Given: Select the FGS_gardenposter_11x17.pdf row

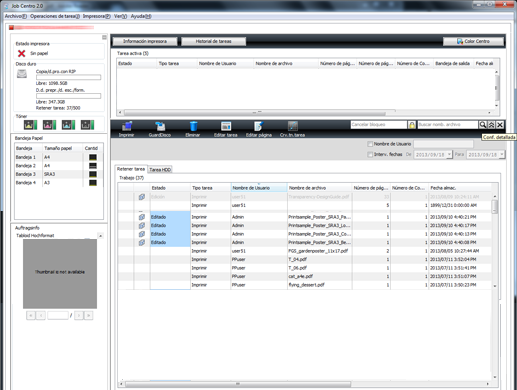Looking at the screenshot, I should [x=305, y=251].
